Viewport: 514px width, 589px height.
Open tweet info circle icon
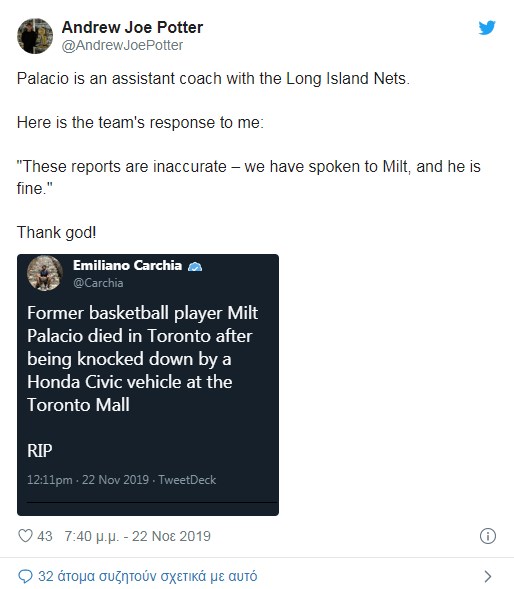click(488, 536)
